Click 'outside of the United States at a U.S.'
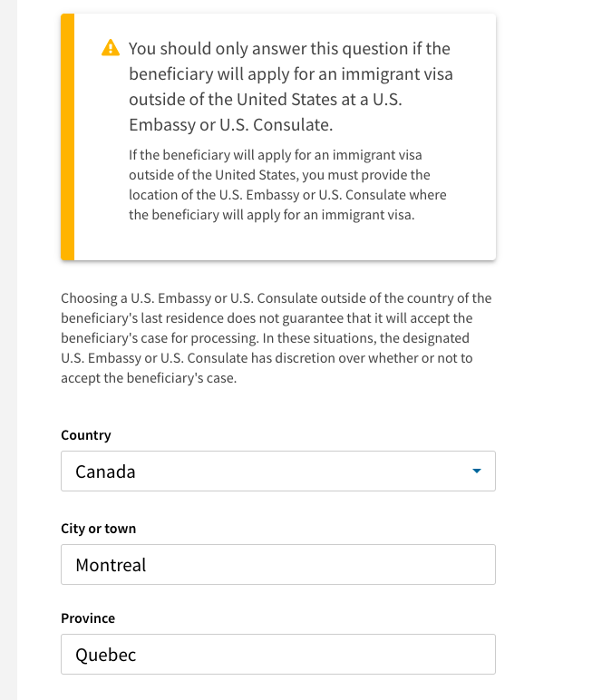 pos(266,100)
